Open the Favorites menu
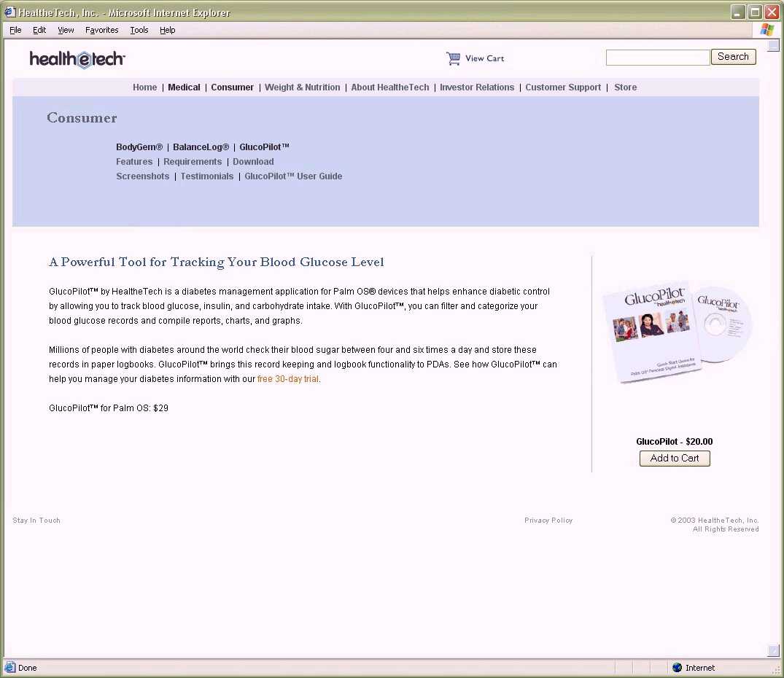The image size is (784, 678). (x=101, y=30)
